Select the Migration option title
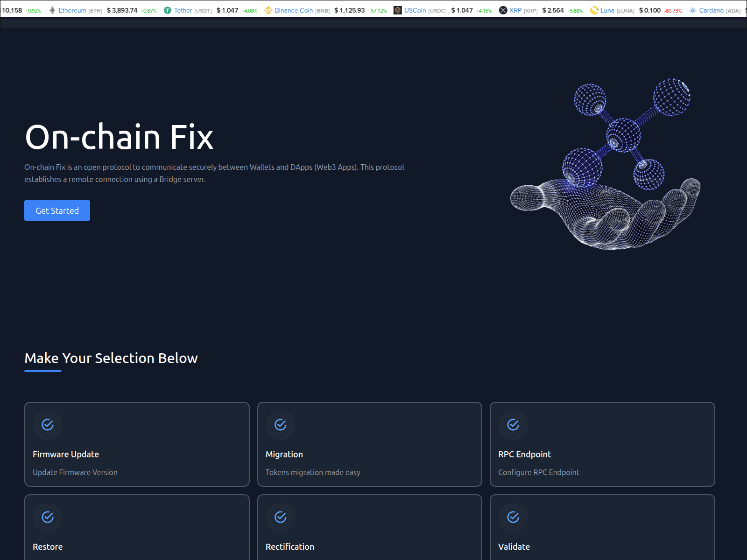The width and height of the screenshot is (747, 560). click(284, 455)
